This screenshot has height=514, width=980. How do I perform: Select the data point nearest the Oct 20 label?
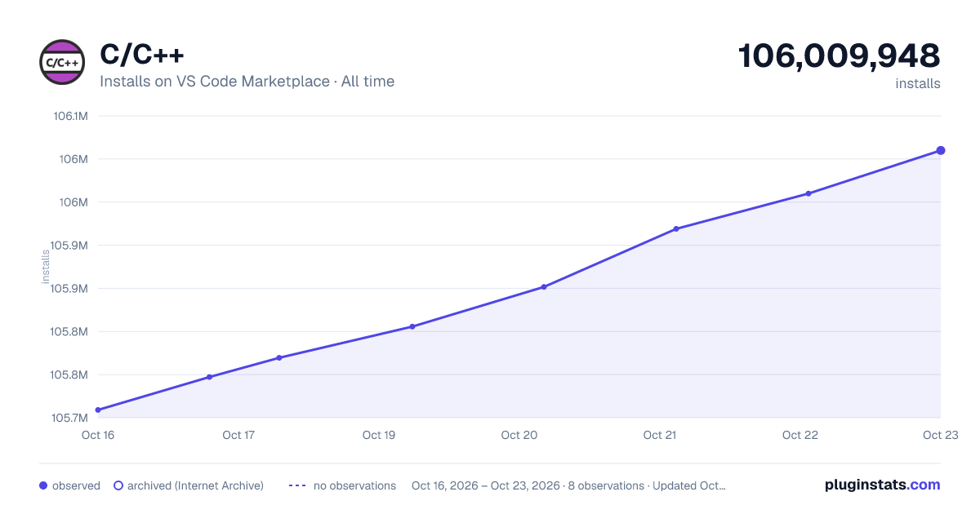544,287
